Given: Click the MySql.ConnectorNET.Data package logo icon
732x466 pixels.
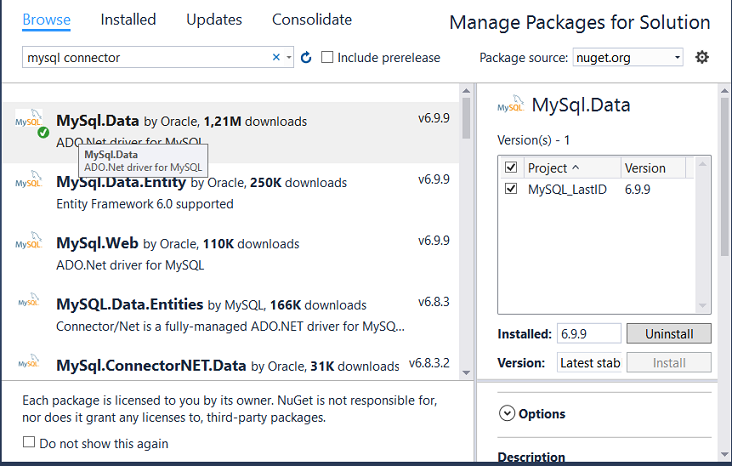Looking at the screenshot, I should pyautogui.click(x=28, y=361).
